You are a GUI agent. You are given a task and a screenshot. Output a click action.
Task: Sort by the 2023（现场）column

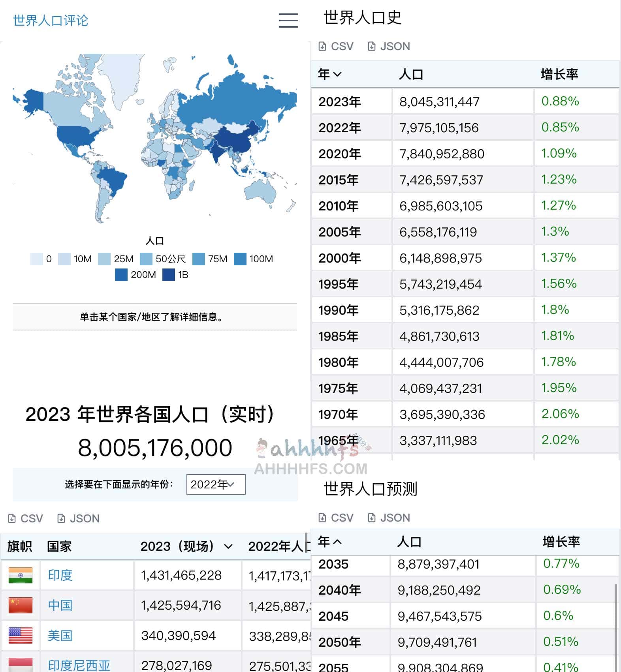(186, 546)
